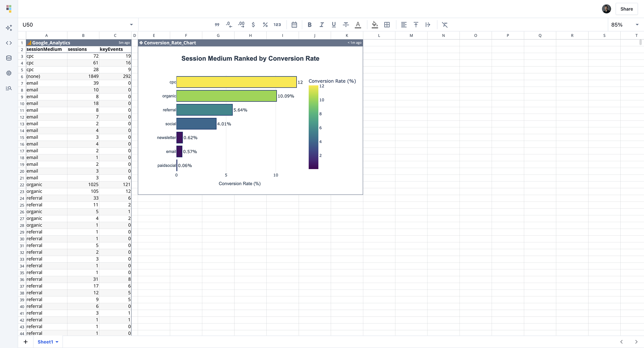Open the name box dropdown next to U50

point(131,24)
